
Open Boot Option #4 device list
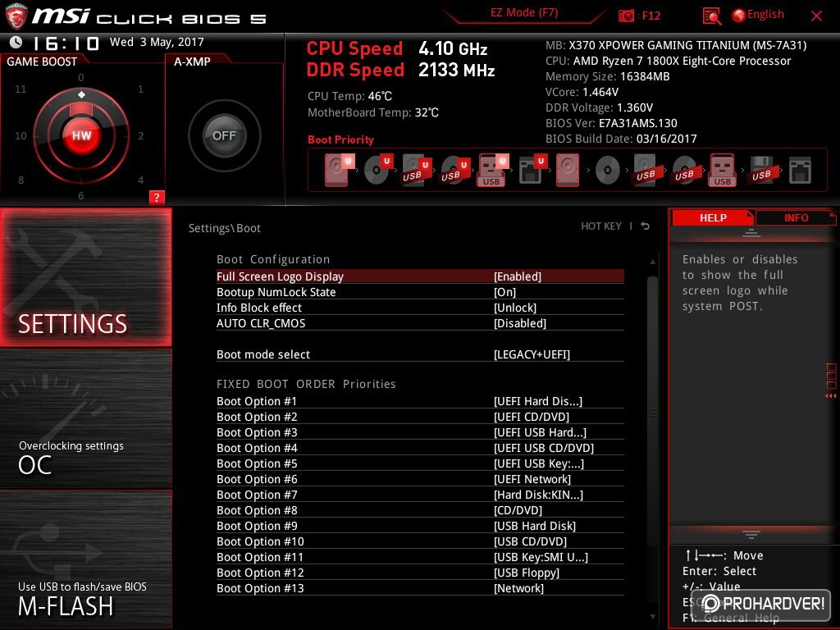tap(420, 448)
